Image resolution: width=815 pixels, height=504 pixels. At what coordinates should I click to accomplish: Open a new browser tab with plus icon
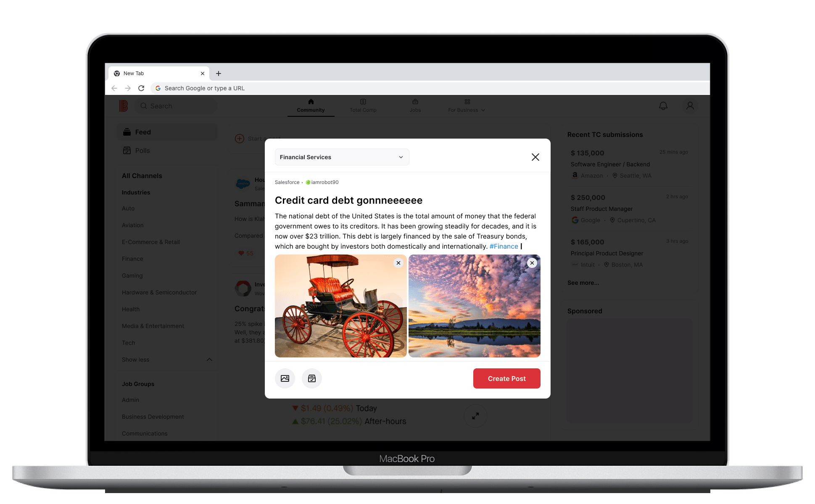pyautogui.click(x=219, y=73)
